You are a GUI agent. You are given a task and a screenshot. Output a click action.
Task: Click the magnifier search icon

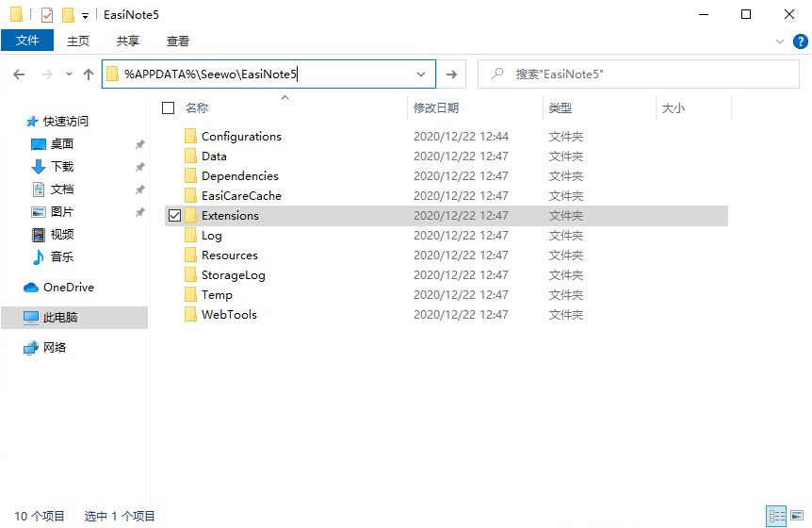click(497, 74)
